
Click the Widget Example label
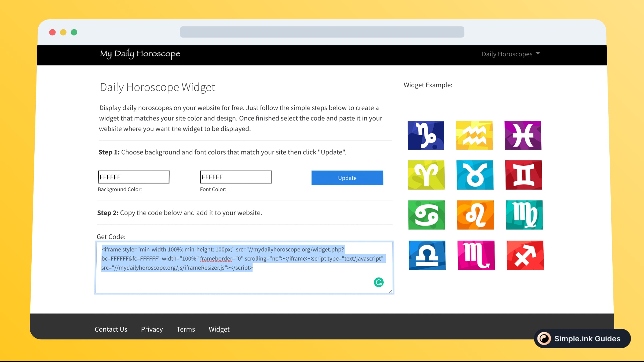coord(428,85)
